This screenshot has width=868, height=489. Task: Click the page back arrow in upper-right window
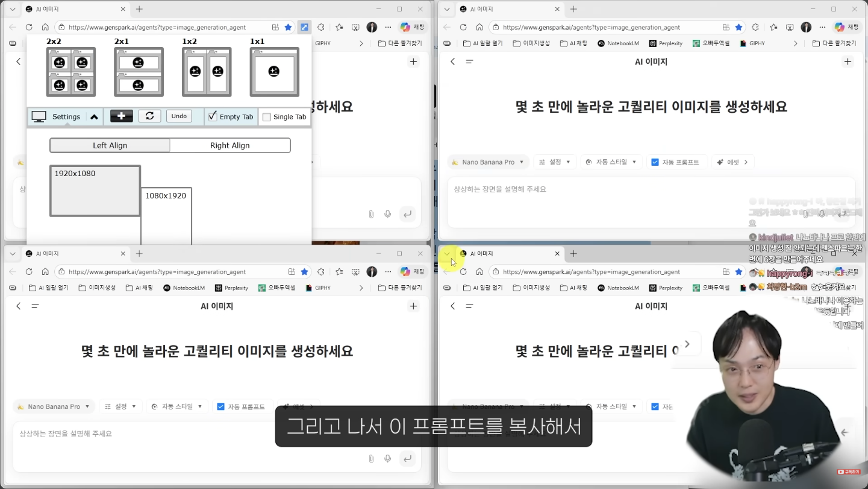tap(453, 62)
